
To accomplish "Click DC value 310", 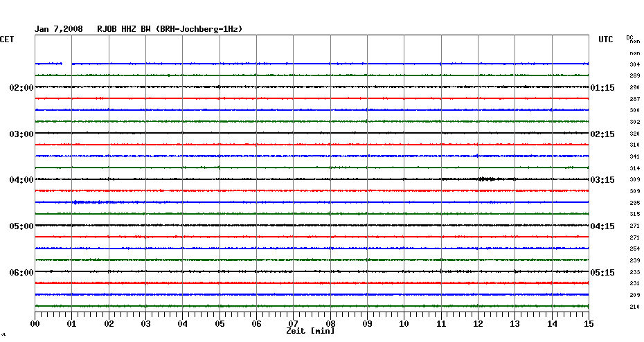I will 634,145.
